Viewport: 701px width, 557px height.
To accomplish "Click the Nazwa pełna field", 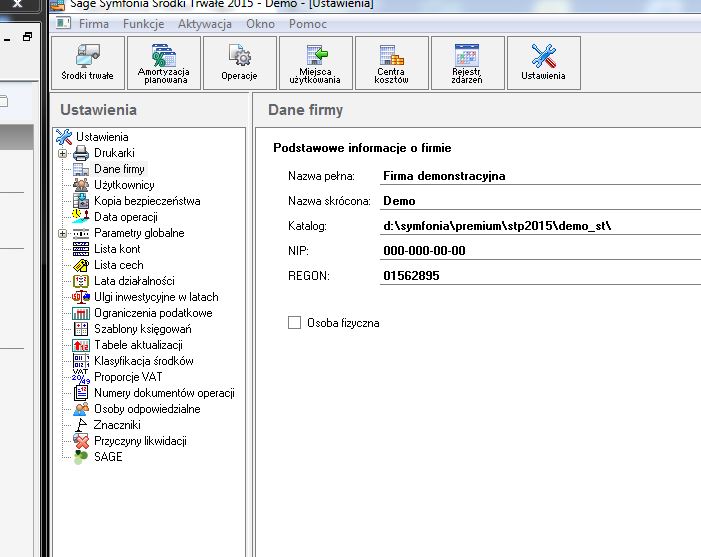I will click(x=540, y=176).
